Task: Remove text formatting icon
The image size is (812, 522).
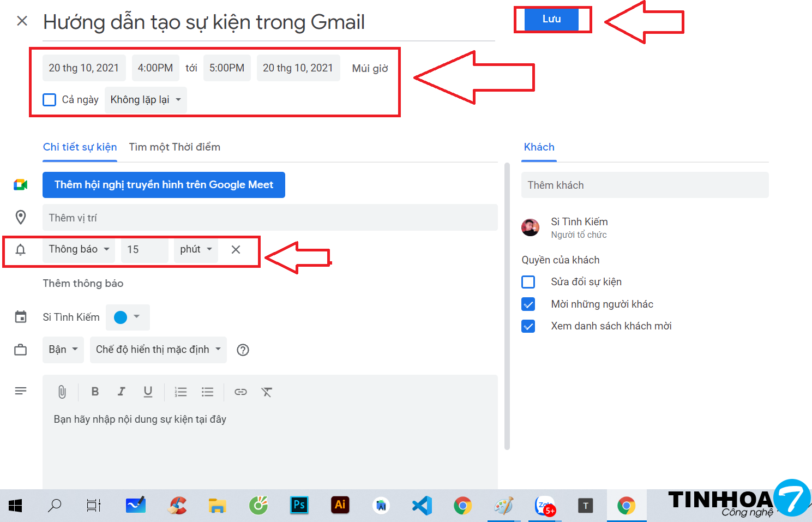Action: 267,392
